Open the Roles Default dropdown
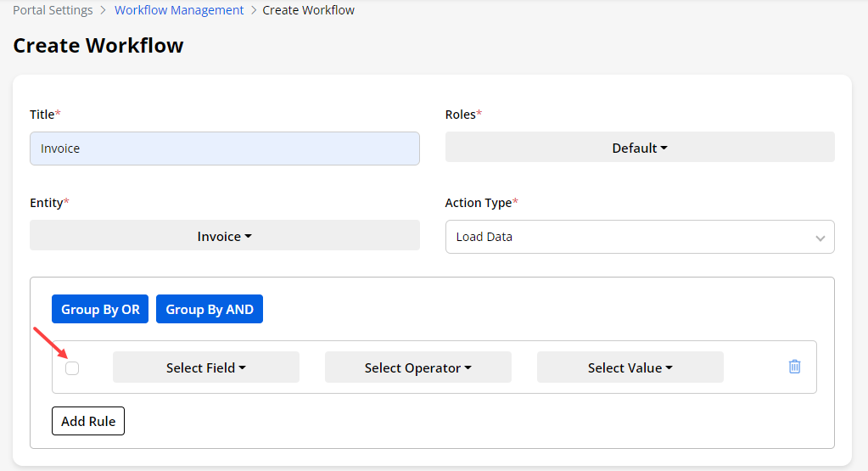This screenshot has height=471, width=868. pos(640,148)
